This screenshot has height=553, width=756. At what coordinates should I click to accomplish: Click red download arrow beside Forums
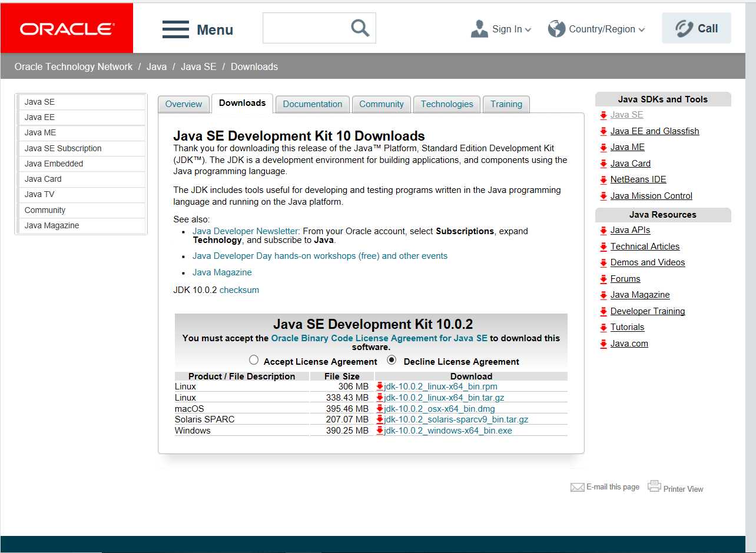click(x=604, y=279)
